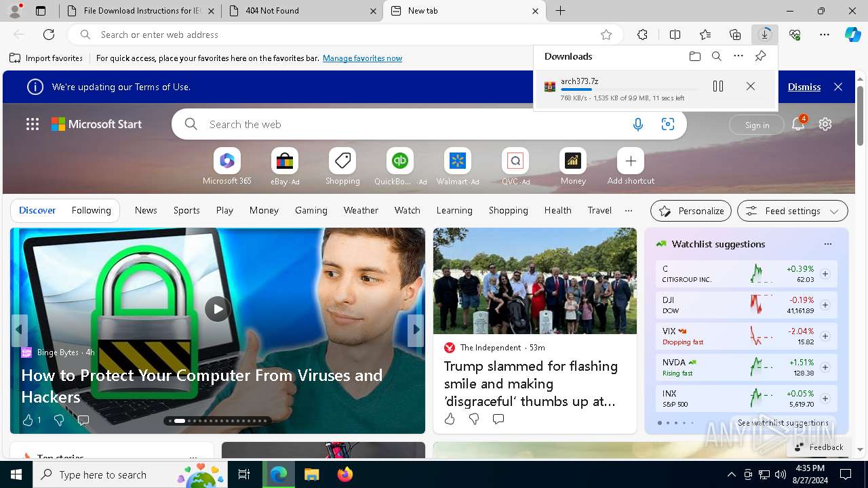868x488 pixels.
Task: Click the Sign in button
Action: click(x=757, y=125)
